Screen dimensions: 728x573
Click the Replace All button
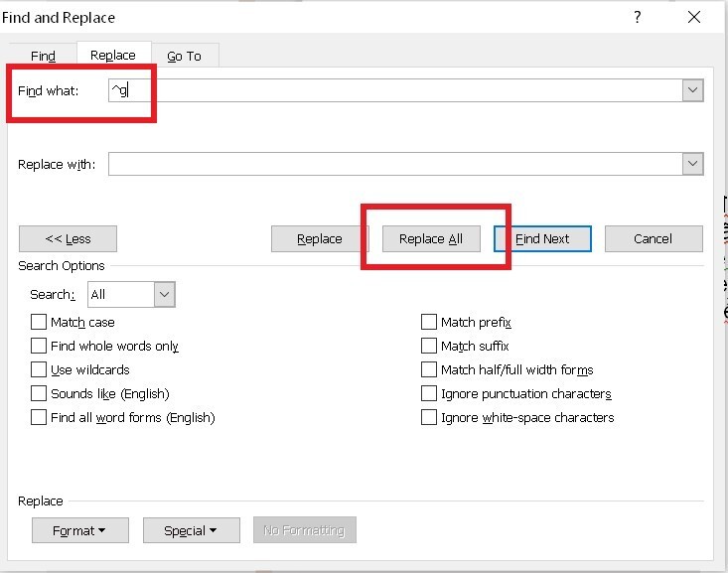pyautogui.click(x=431, y=238)
